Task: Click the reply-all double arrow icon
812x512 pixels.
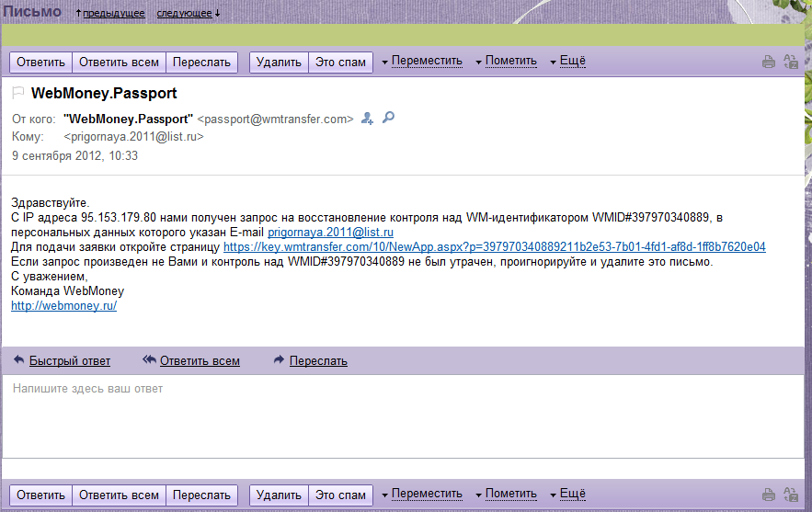Action: pyautogui.click(x=149, y=359)
